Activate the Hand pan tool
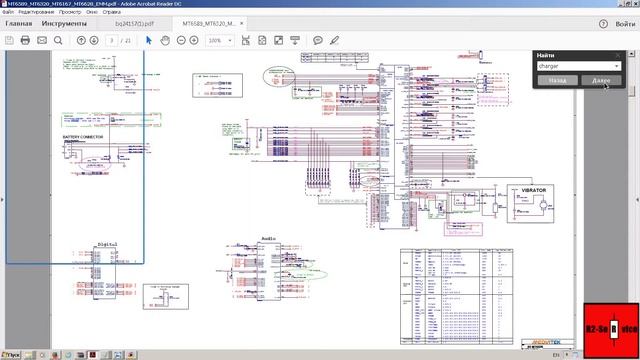This screenshot has height=360, width=640. (x=165, y=40)
